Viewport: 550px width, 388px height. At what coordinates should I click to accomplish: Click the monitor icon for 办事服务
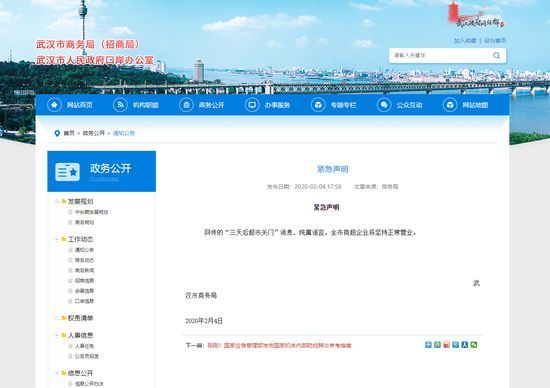click(x=252, y=105)
